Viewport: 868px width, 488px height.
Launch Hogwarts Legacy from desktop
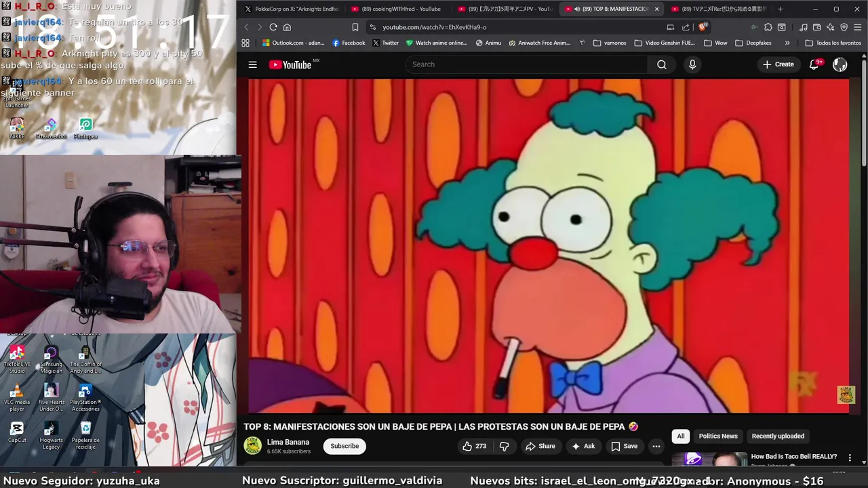click(51, 436)
